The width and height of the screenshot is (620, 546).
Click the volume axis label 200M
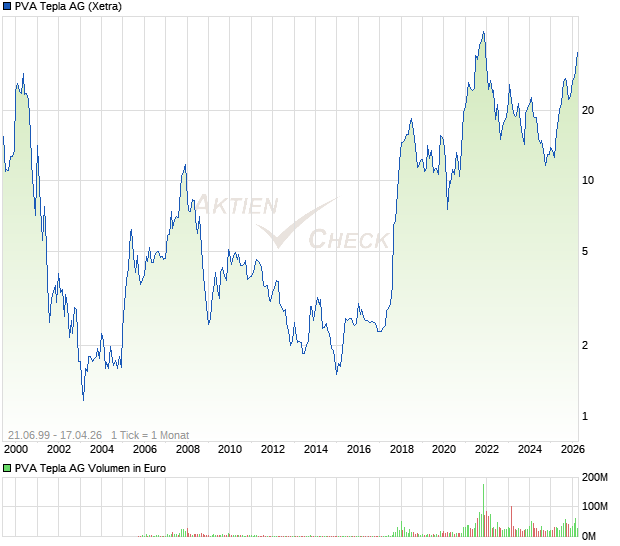595,478
